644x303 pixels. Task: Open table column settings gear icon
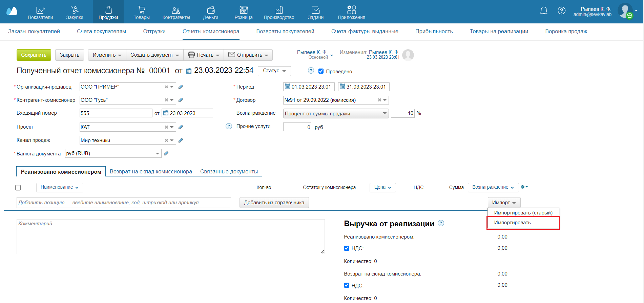(x=524, y=187)
